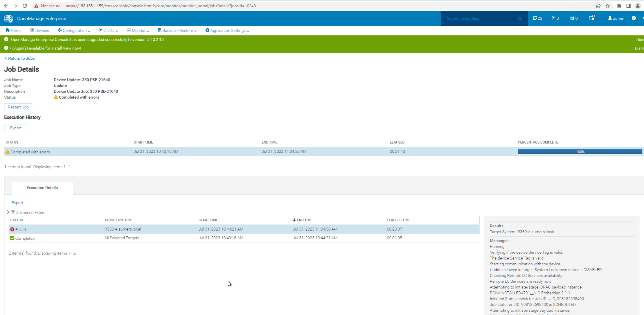This screenshot has height=315, width=644.
Task: Expand the Advanced Filters section
Action: (8, 212)
